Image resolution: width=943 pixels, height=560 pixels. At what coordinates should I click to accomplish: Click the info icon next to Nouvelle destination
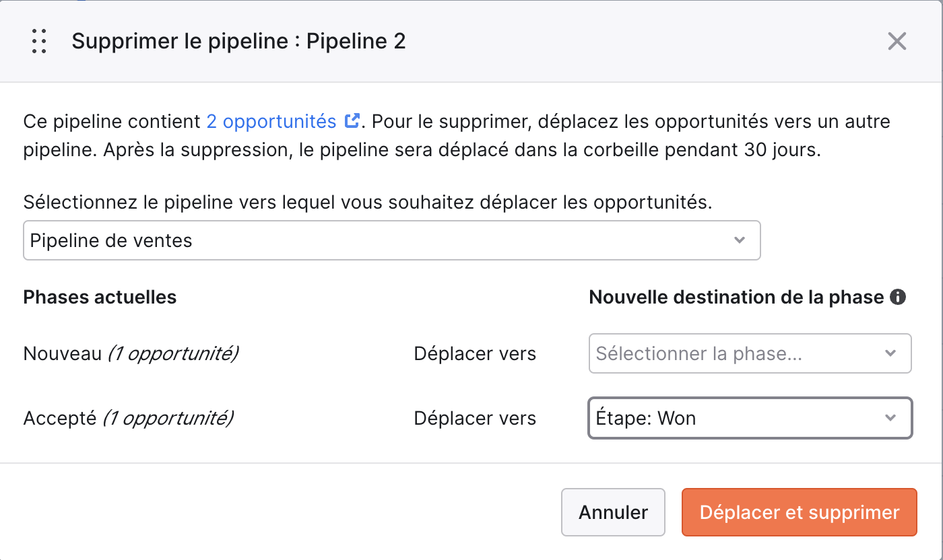pos(898,297)
